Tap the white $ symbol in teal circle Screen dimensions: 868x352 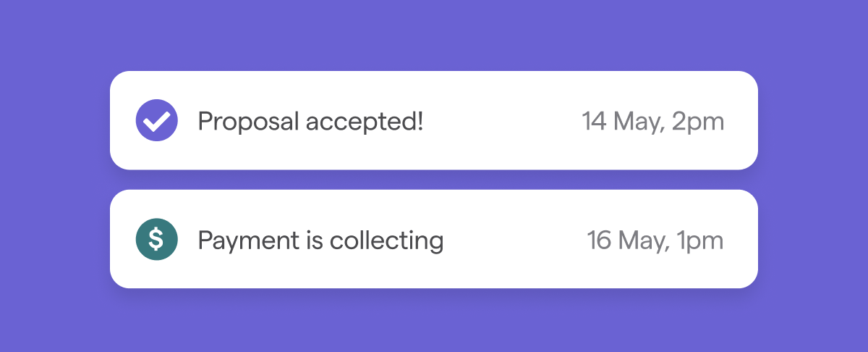(x=157, y=239)
